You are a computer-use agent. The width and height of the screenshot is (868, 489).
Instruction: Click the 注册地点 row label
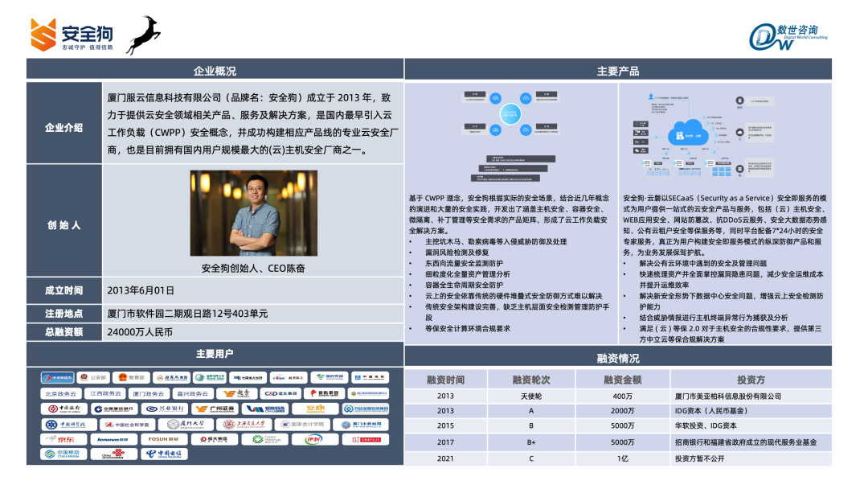point(64,314)
